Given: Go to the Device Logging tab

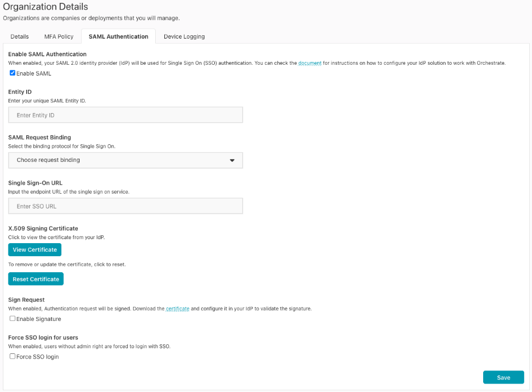Looking at the screenshot, I should pyautogui.click(x=184, y=36).
